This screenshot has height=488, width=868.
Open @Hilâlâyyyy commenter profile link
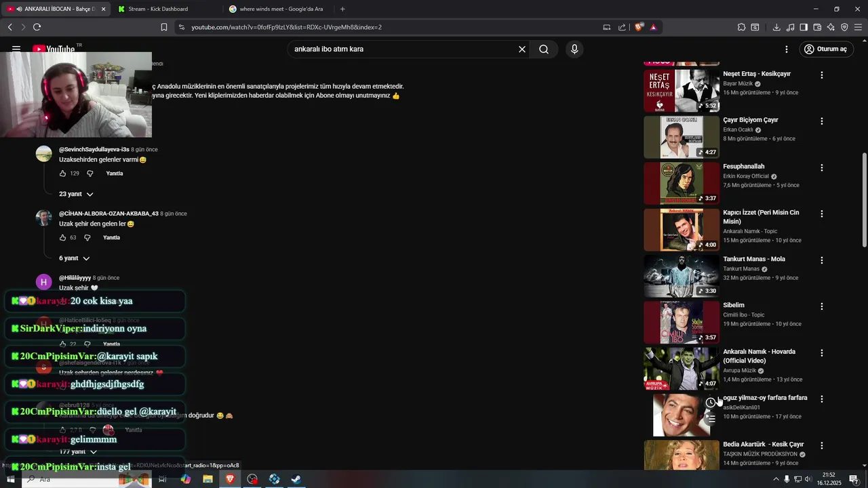(75, 278)
